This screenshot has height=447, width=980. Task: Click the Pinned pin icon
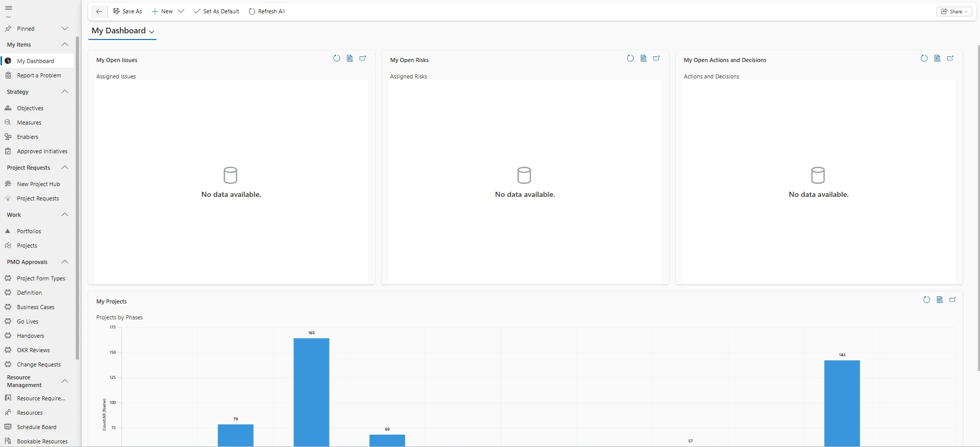pos(8,29)
